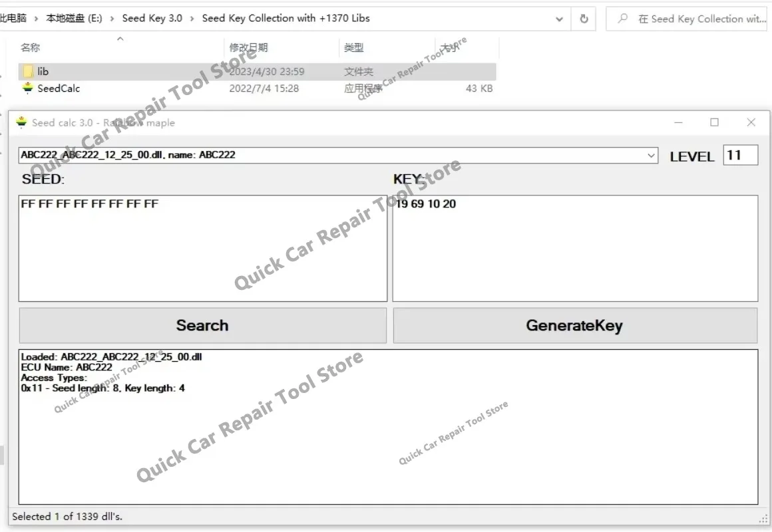Open the DLL selection combo box arrow
Screen dimensions: 772x532
651,156
